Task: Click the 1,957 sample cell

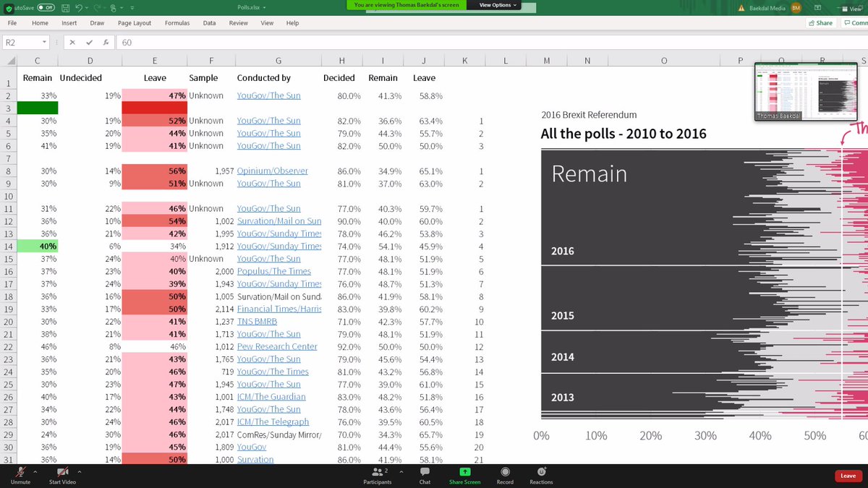Action: pyautogui.click(x=212, y=171)
